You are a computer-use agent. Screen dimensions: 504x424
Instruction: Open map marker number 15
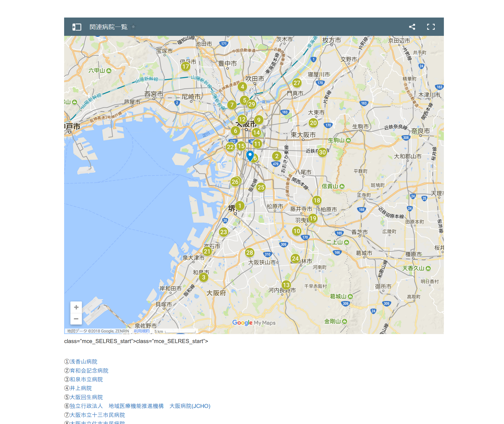coord(241,146)
